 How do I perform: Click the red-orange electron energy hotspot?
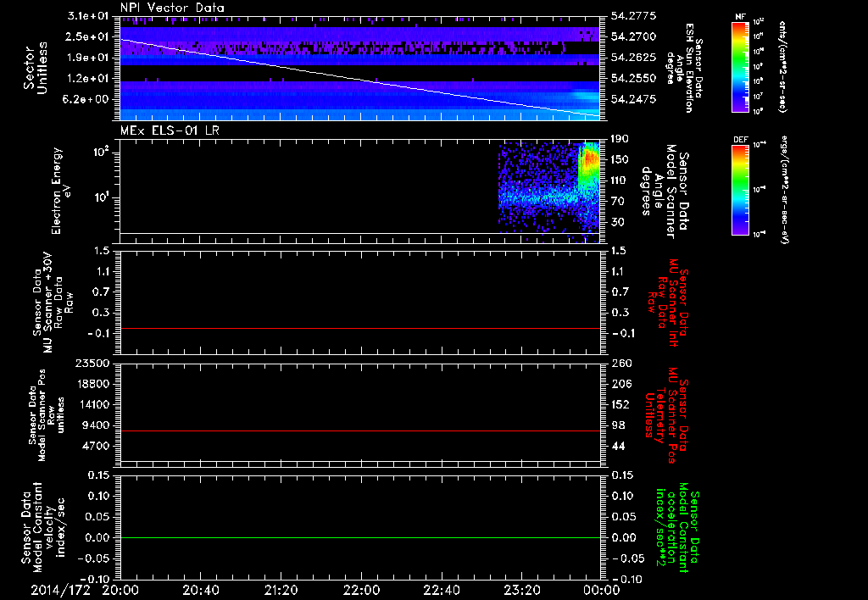(589, 159)
